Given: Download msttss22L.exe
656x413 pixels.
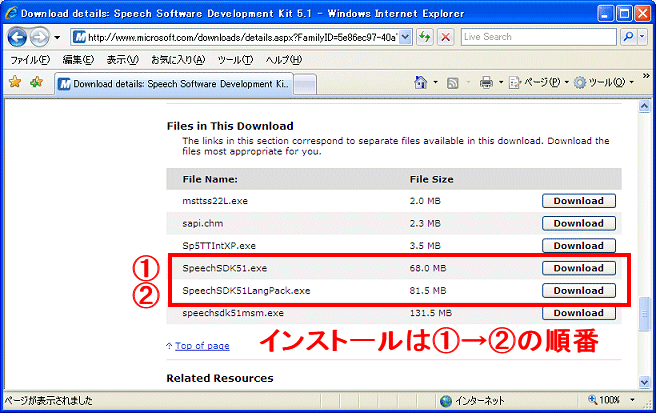Looking at the screenshot, I should click(579, 201).
